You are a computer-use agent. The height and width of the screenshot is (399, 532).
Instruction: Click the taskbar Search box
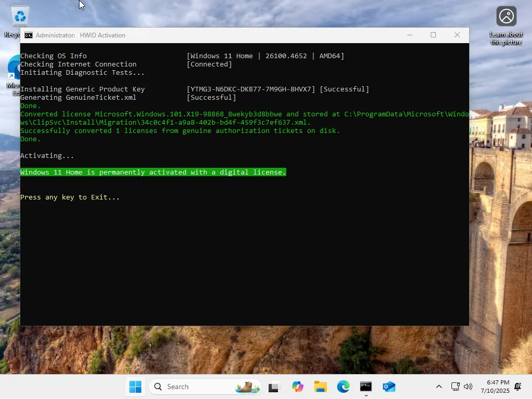(x=205, y=387)
